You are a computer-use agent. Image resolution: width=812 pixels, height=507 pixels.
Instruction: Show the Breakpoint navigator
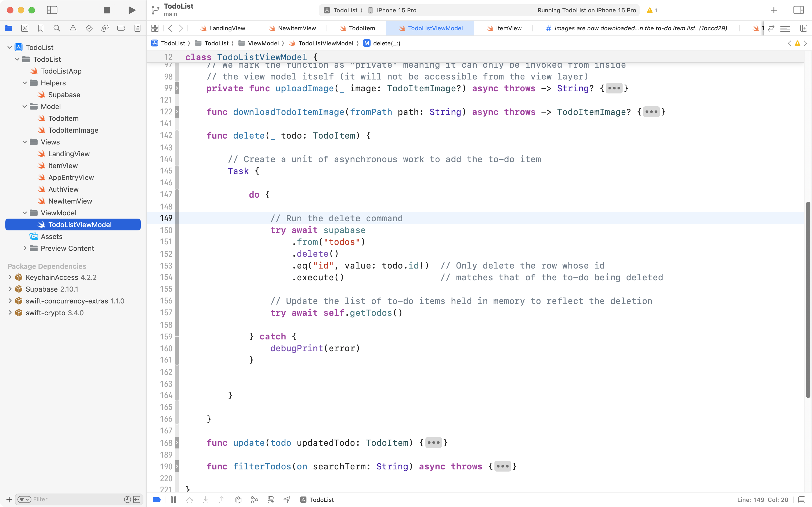click(x=121, y=28)
